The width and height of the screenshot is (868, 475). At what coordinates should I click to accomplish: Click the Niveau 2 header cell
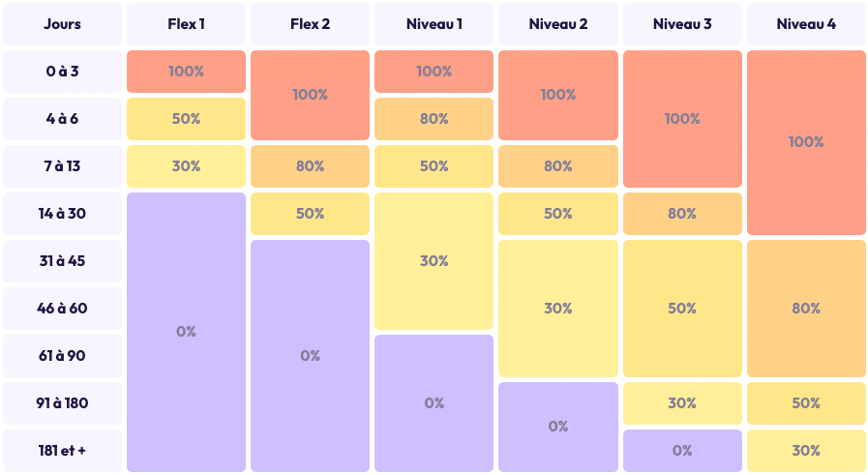[x=557, y=24]
